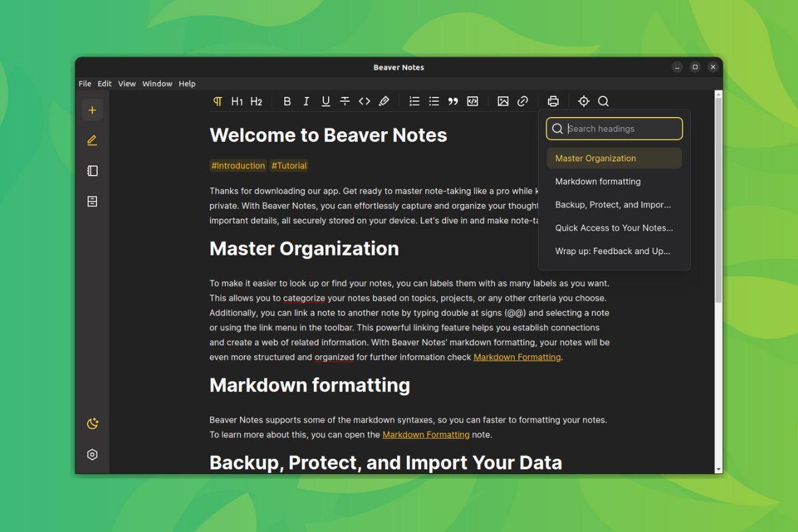Switch theme using the moon icon
Viewport: 798px width, 532px height.
[92, 423]
